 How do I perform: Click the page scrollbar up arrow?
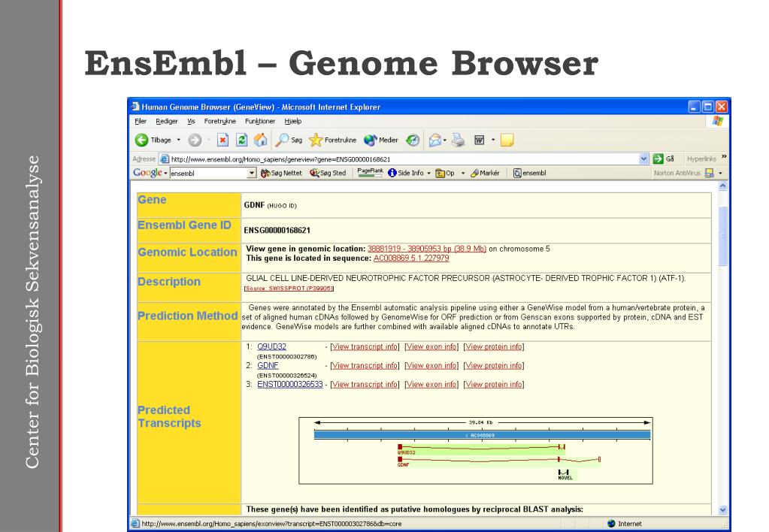(x=722, y=186)
